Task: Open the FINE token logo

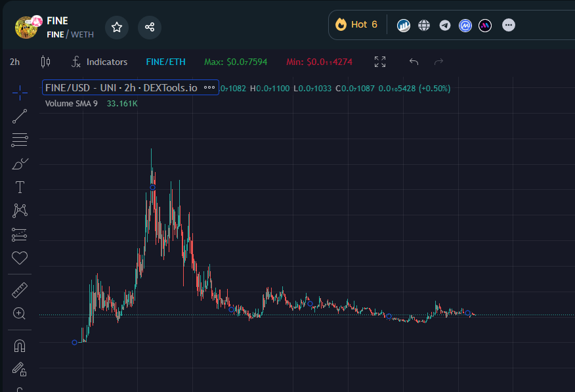Action: (26, 27)
